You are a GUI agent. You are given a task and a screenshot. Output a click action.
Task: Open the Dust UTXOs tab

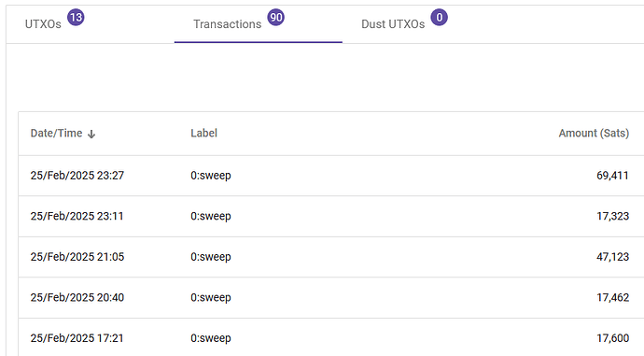[427, 23]
